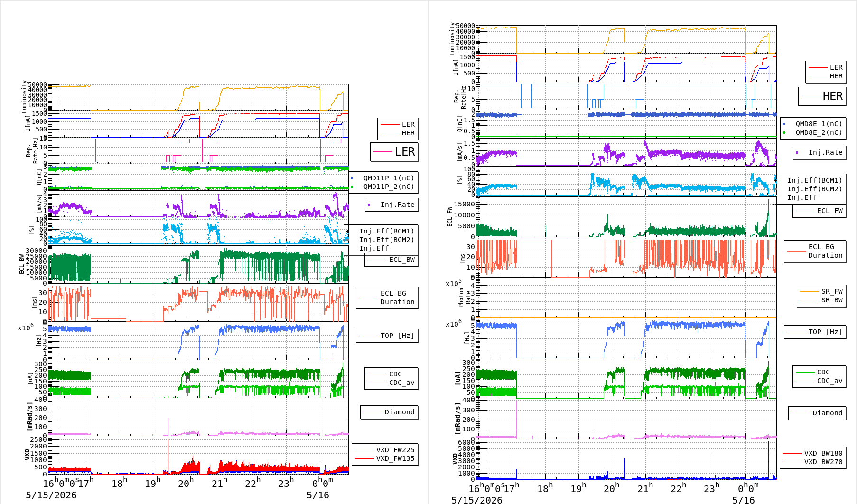This screenshot has height=504, width=857.
Task: Click the 5/16 date label under right panel
Action: 743,500
